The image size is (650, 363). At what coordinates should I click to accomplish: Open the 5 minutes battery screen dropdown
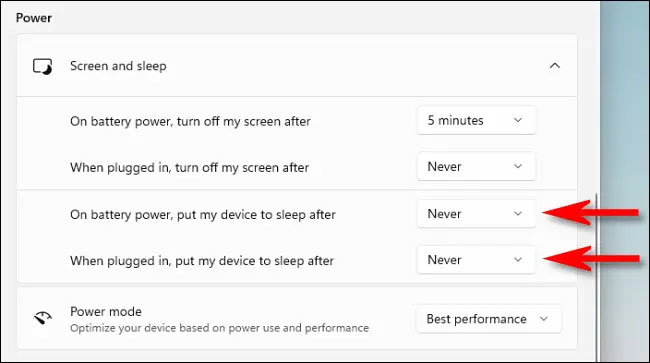(x=476, y=121)
